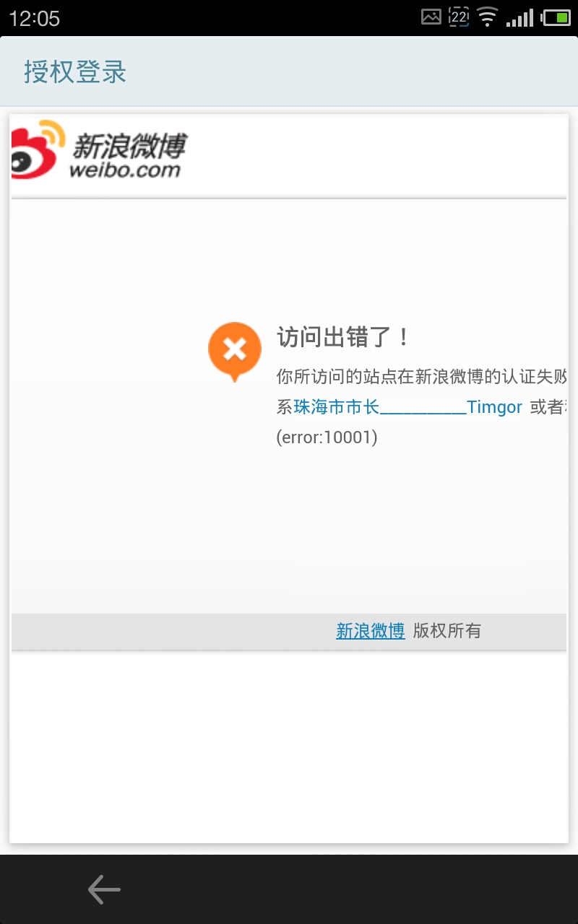Tap the 访问出错了 error heading

tap(344, 336)
